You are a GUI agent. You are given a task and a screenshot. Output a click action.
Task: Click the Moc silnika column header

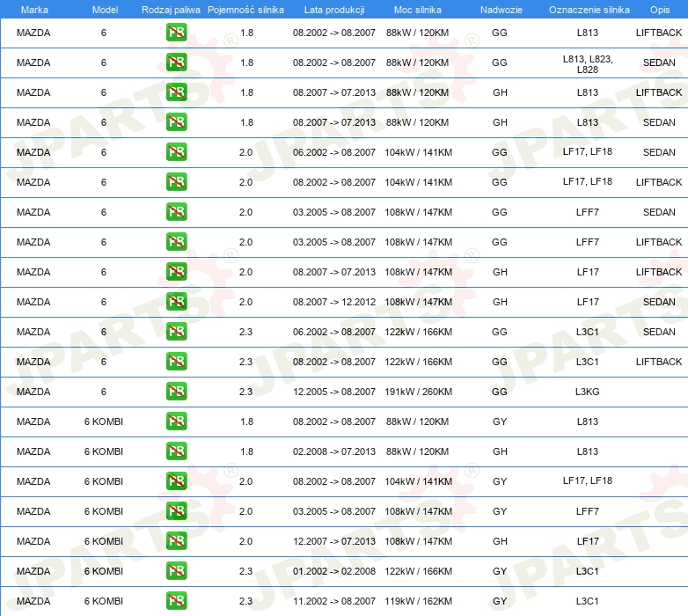coord(418,10)
